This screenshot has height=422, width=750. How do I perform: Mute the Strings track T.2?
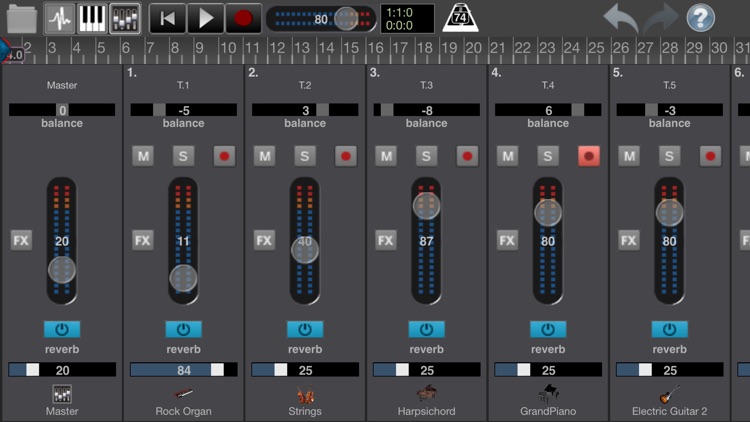tap(265, 156)
